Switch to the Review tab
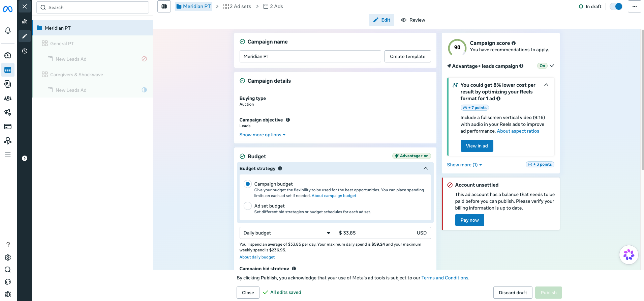 pos(413,20)
